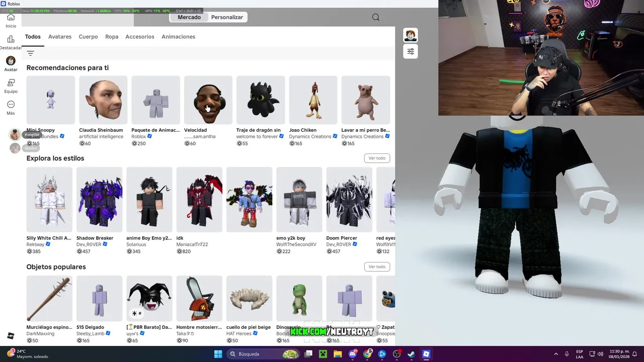Open the Joao Chiken thumbnail
644x362 pixels.
[x=313, y=100]
